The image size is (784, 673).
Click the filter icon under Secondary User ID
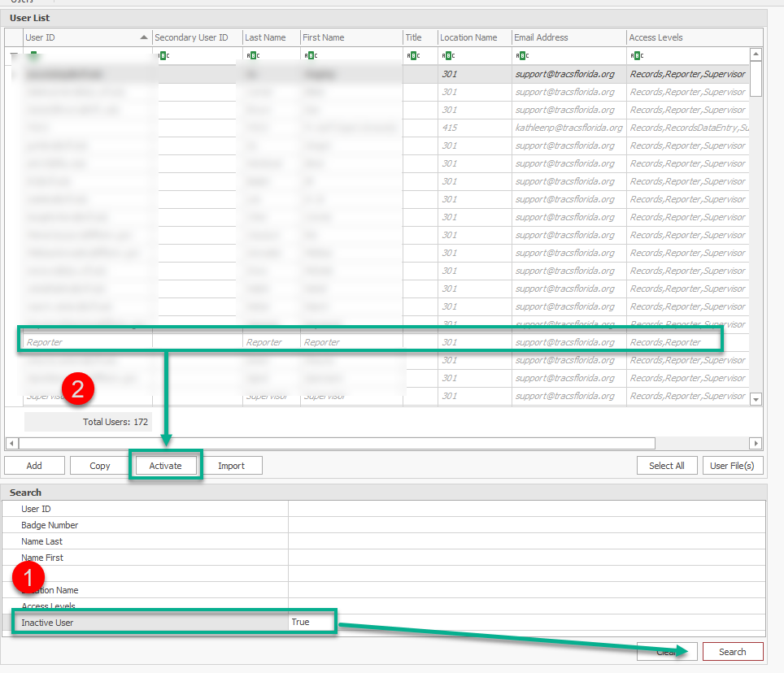[x=163, y=56]
